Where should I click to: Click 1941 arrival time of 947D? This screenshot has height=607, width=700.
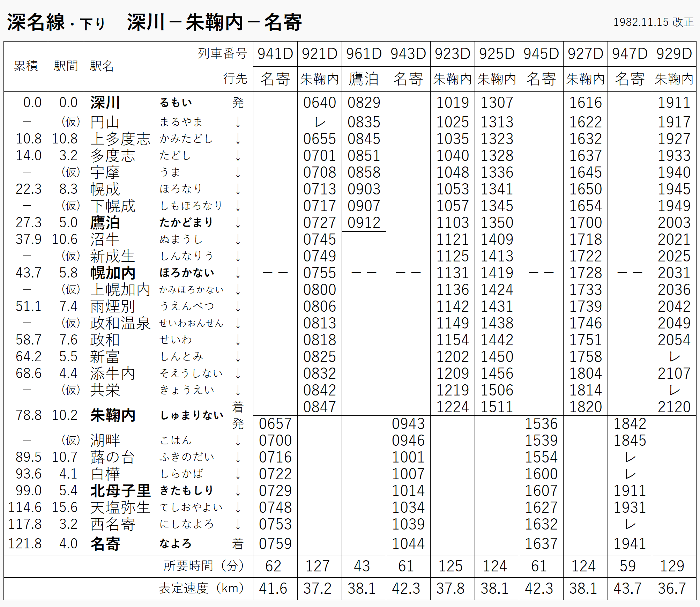(x=630, y=544)
